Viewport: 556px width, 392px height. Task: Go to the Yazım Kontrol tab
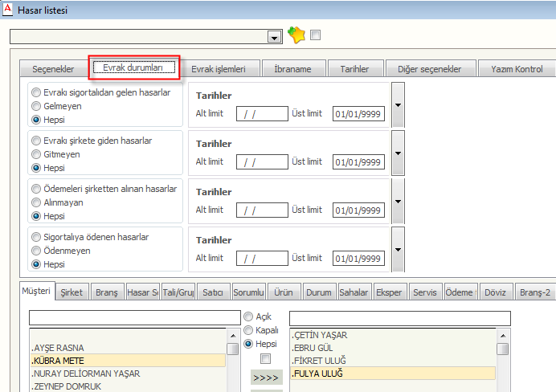(517, 69)
